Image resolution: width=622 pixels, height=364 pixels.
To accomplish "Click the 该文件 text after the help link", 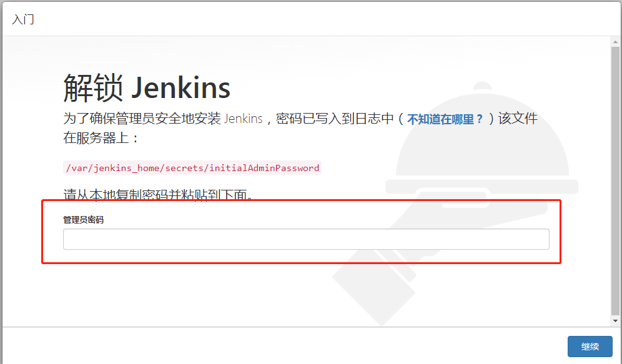I will [518, 119].
